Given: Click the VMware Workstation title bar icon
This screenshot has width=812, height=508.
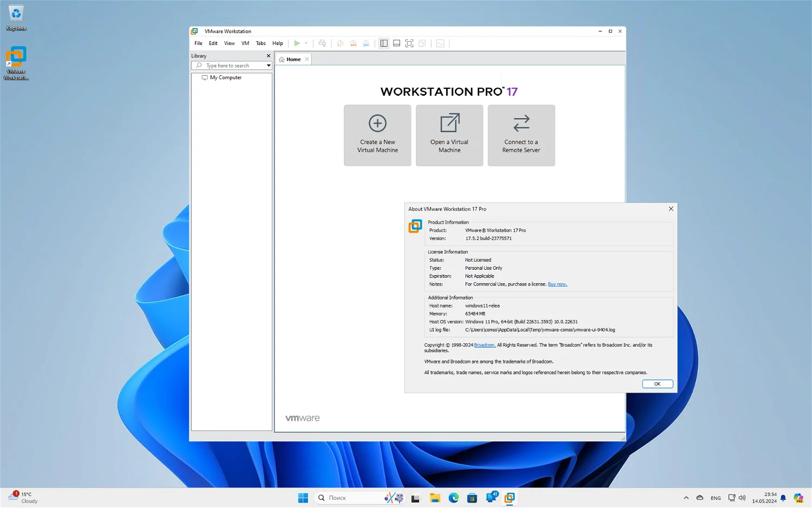Looking at the screenshot, I should (x=194, y=31).
